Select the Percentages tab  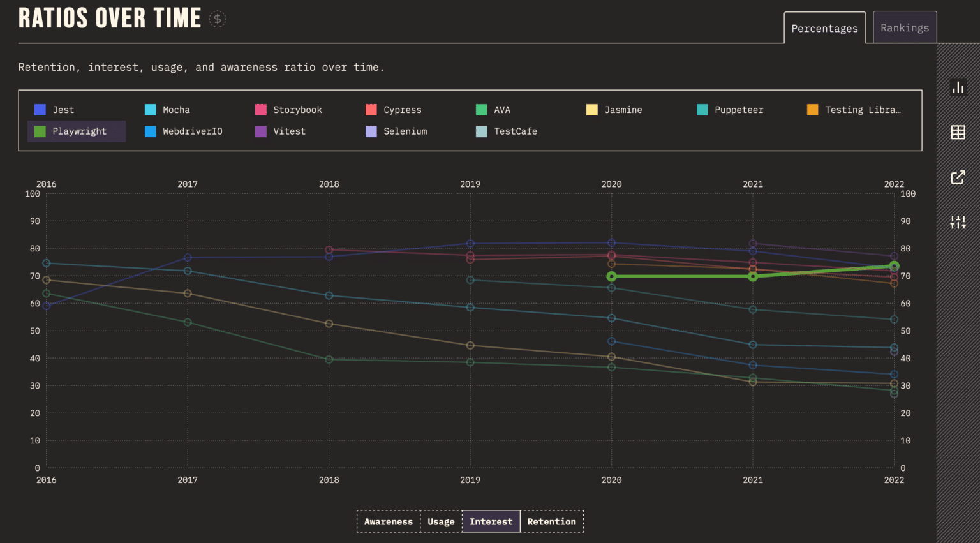click(x=824, y=28)
